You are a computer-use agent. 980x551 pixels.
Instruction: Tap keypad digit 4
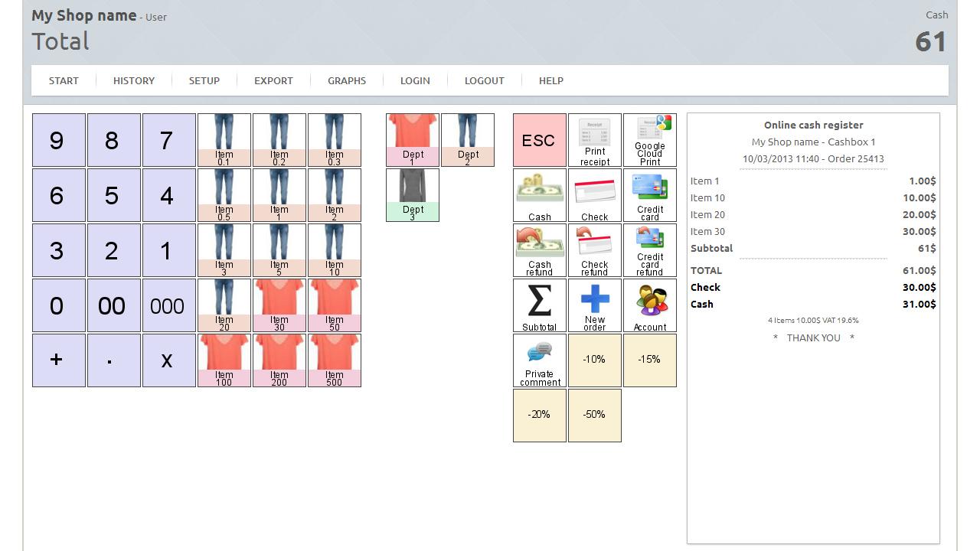[169, 195]
